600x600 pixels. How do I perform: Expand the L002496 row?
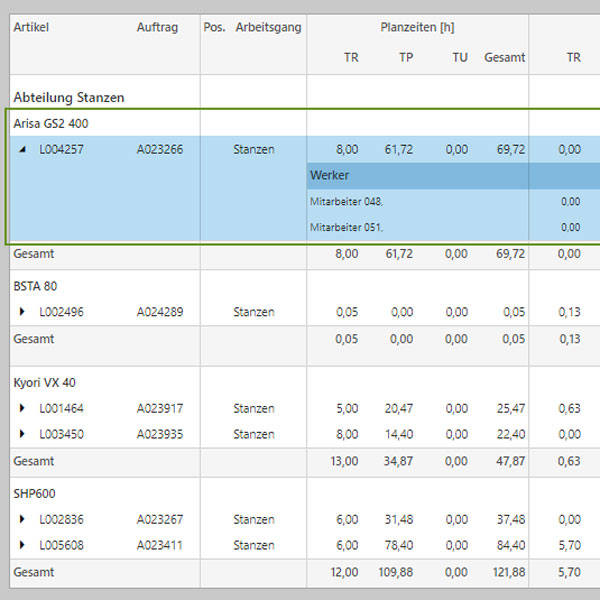[23, 312]
